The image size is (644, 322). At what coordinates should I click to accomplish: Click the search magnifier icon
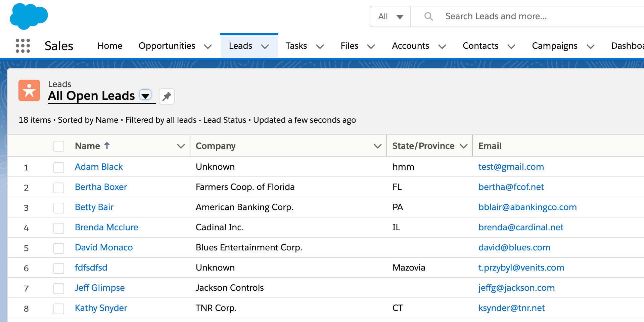pyautogui.click(x=428, y=16)
